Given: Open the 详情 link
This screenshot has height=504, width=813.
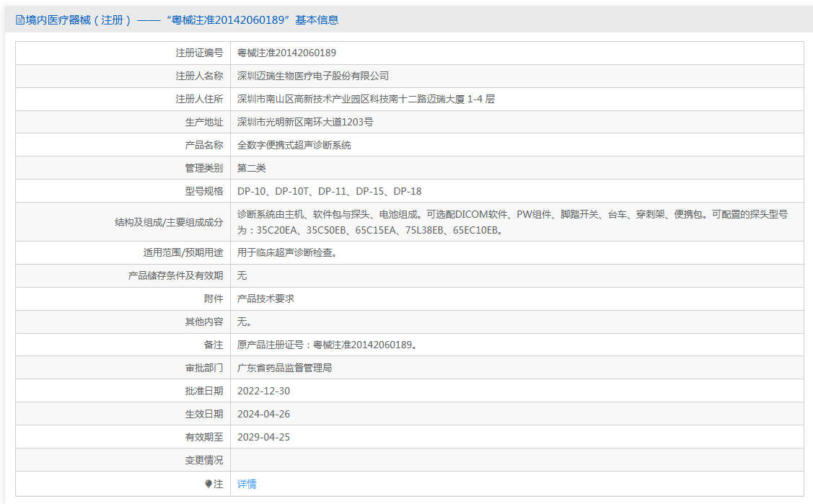Looking at the screenshot, I should [247, 484].
